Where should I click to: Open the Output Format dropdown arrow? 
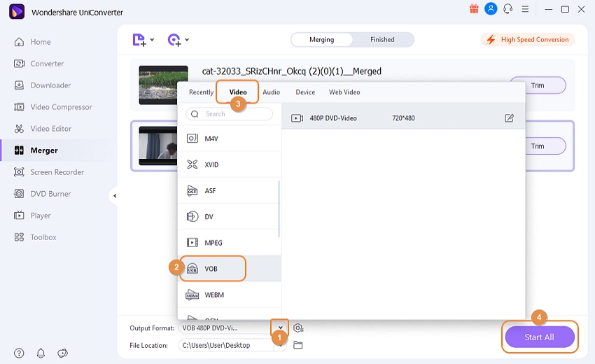pos(281,328)
